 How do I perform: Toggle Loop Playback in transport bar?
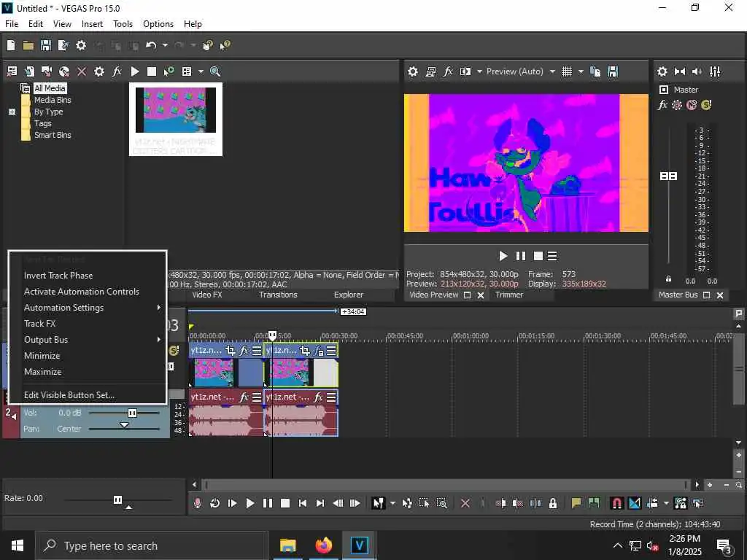click(215, 503)
